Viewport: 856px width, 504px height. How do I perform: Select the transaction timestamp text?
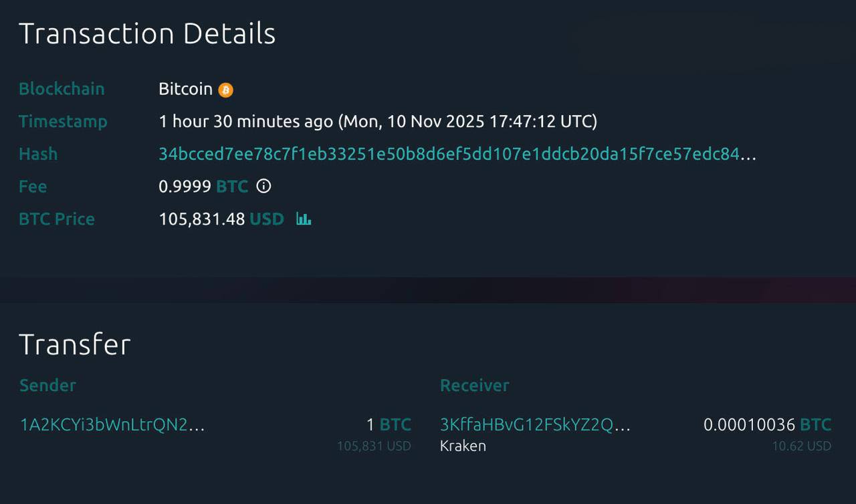pos(378,122)
